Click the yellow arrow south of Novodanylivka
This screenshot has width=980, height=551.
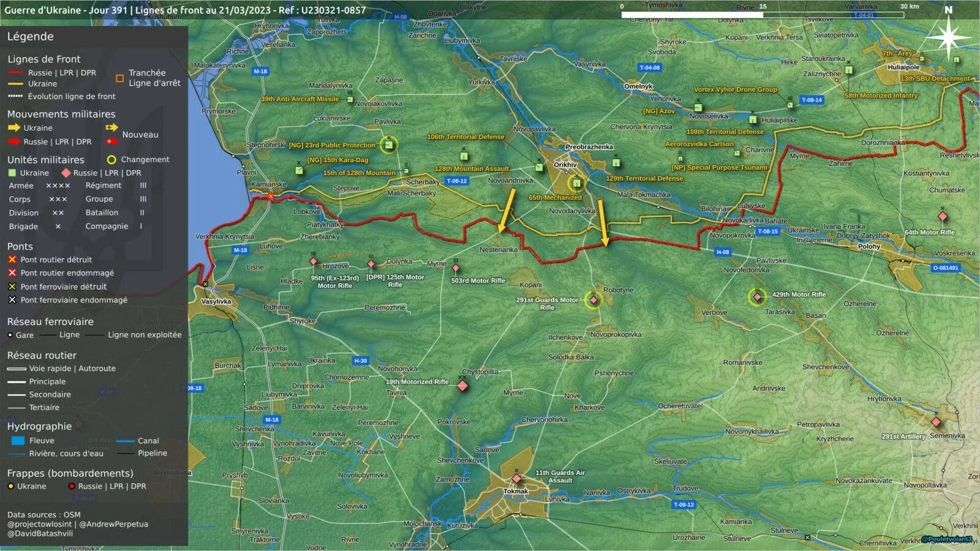click(603, 223)
